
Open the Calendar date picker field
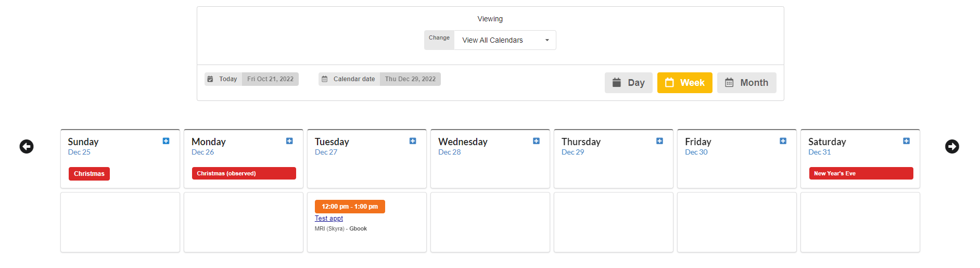pos(410,79)
